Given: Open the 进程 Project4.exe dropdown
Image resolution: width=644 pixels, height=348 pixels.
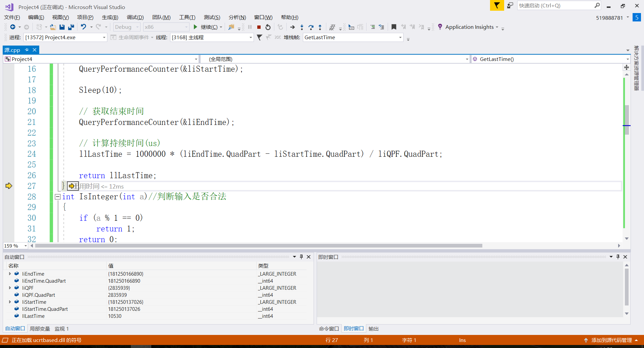Looking at the screenshot, I should pyautogui.click(x=104, y=38).
